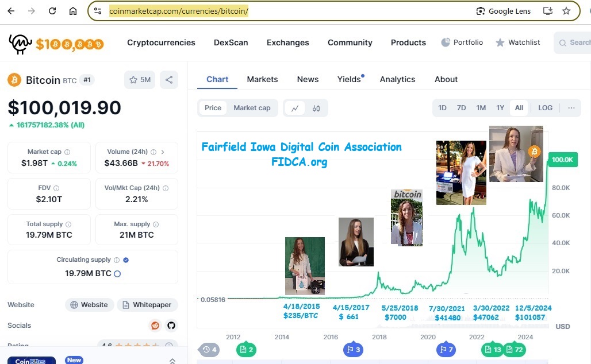This screenshot has width=591, height=364.
Task: Open the Bitcoin Whitepaper link
Action: click(147, 304)
